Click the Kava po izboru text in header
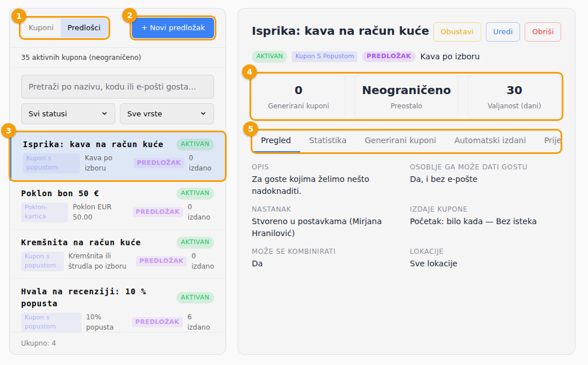The height and width of the screenshot is (365, 588). click(x=450, y=56)
